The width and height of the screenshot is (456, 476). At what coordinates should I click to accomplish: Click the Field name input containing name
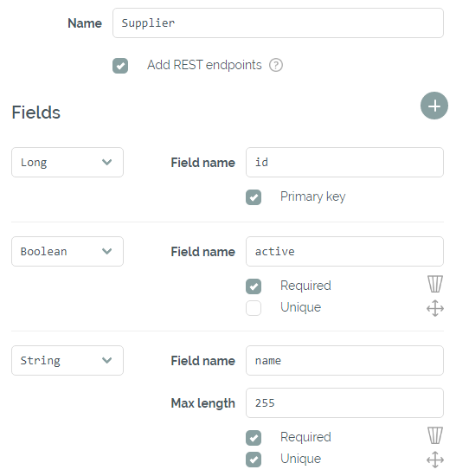pyautogui.click(x=345, y=361)
